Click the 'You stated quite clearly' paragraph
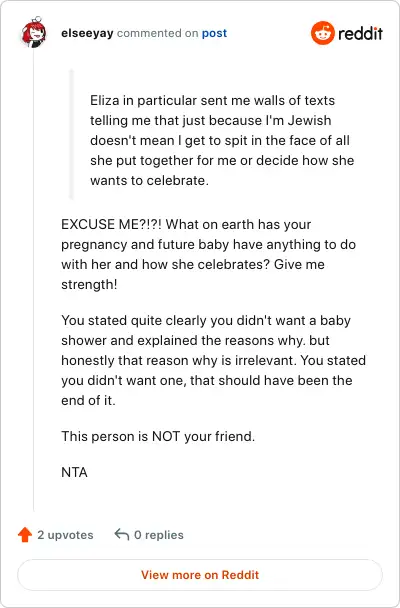This screenshot has height=608, width=400. [x=214, y=360]
